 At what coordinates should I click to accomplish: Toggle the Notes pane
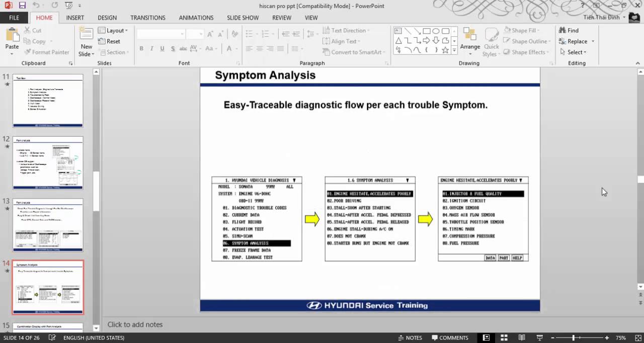pyautogui.click(x=409, y=337)
